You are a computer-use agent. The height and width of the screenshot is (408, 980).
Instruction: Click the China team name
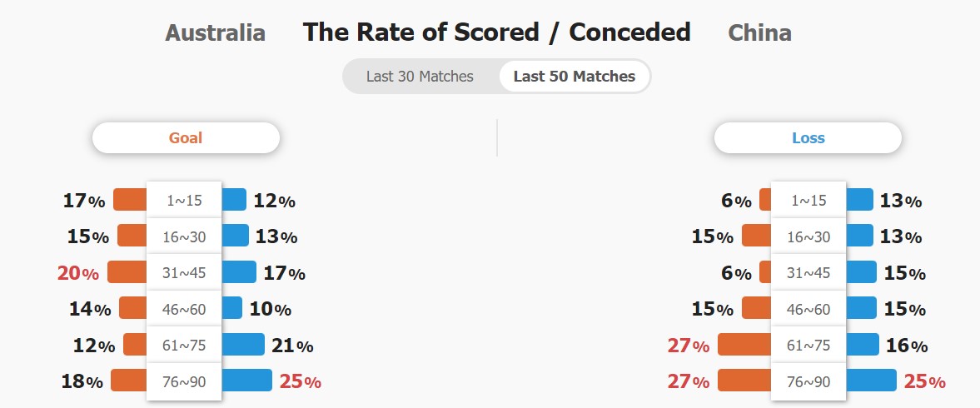click(x=759, y=33)
